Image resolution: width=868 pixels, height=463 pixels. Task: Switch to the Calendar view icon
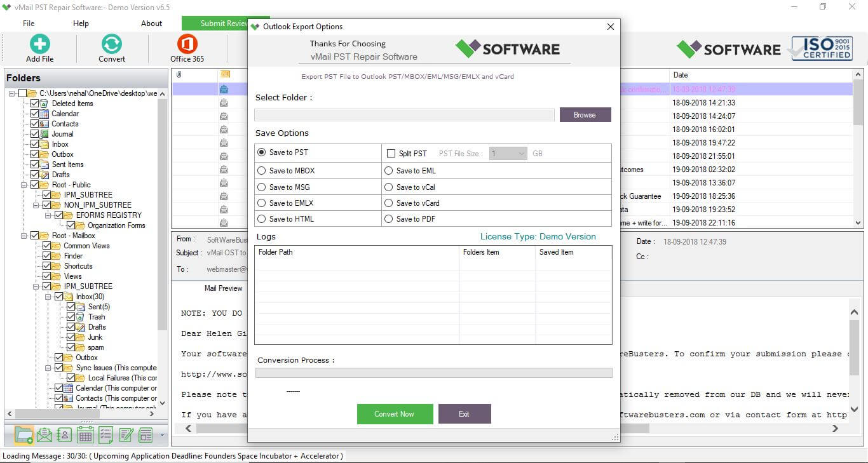tap(85, 434)
